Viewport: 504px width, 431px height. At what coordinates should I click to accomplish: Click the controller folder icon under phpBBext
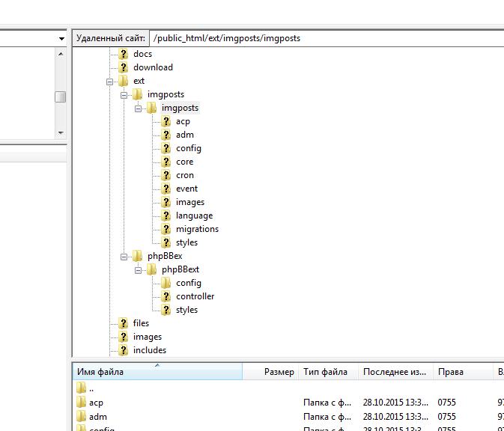(166, 296)
